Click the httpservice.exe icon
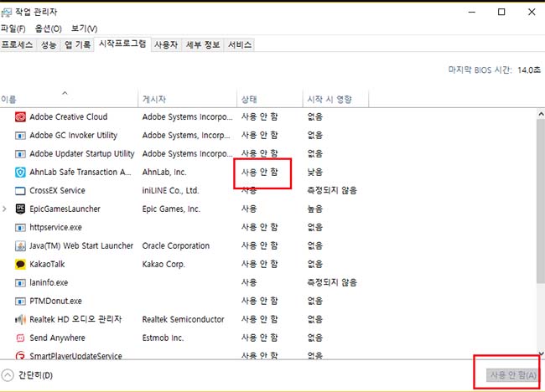 [20, 228]
